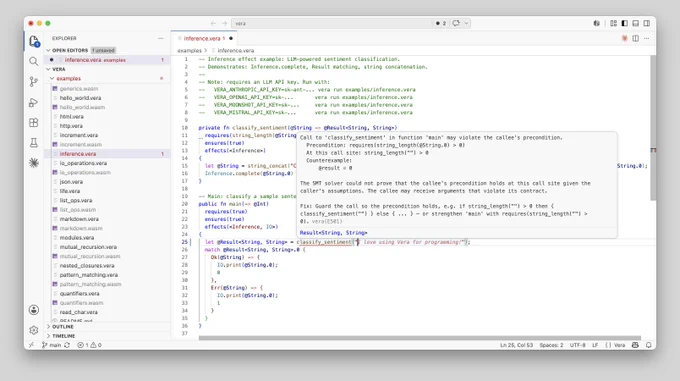The height and width of the screenshot is (381, 680).
Task: Open http.vera in the file tree
Action: click(71, 126)
